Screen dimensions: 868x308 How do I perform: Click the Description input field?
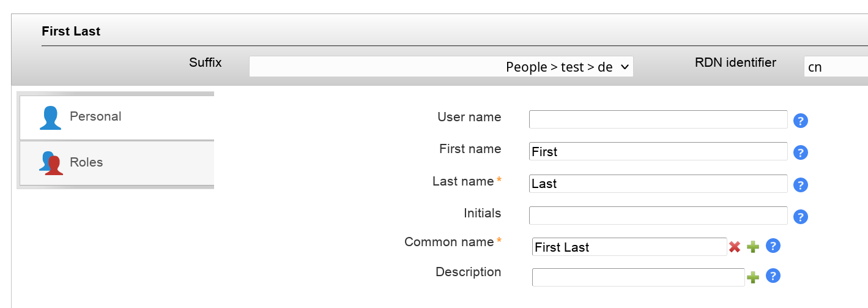point(638,277)
